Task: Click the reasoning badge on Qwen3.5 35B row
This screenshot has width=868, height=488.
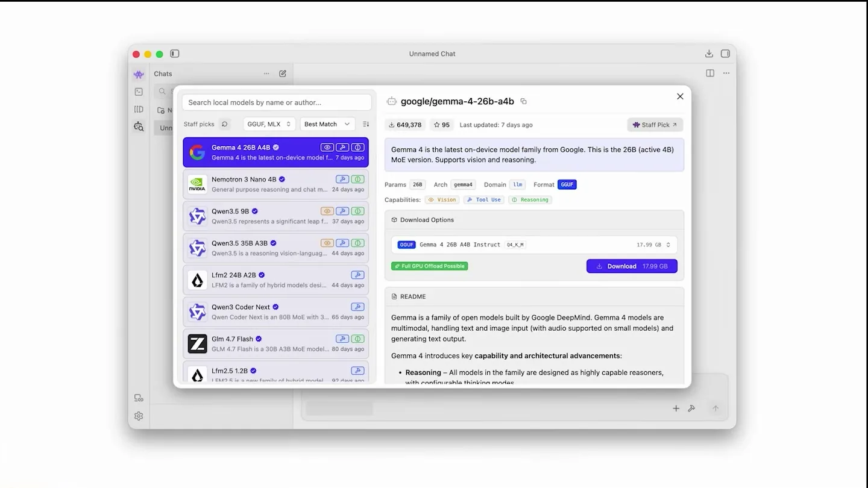Action: 358,243
